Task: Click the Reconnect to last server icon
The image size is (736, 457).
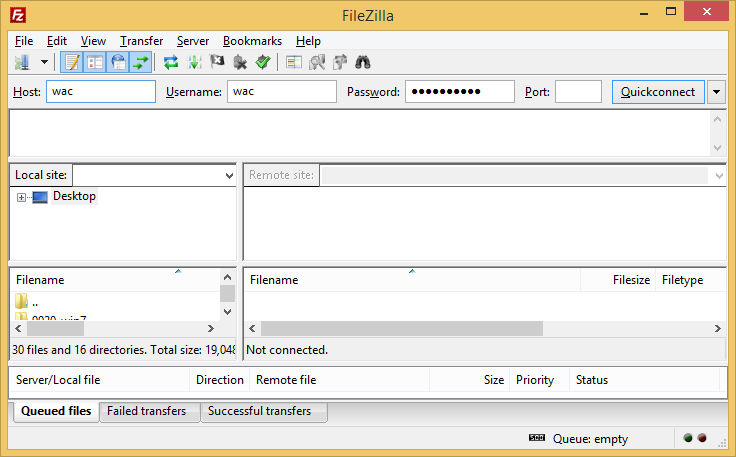Action: pos(263,62)
